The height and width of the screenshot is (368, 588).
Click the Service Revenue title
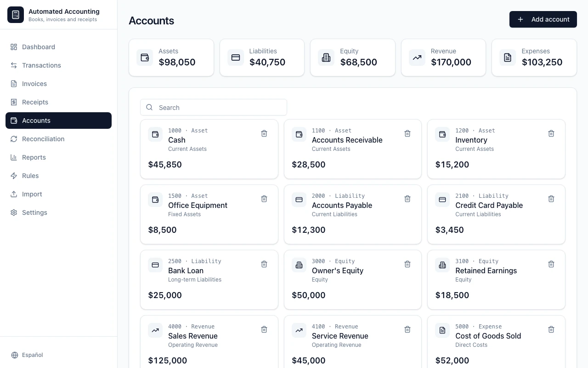pos(340,336)
